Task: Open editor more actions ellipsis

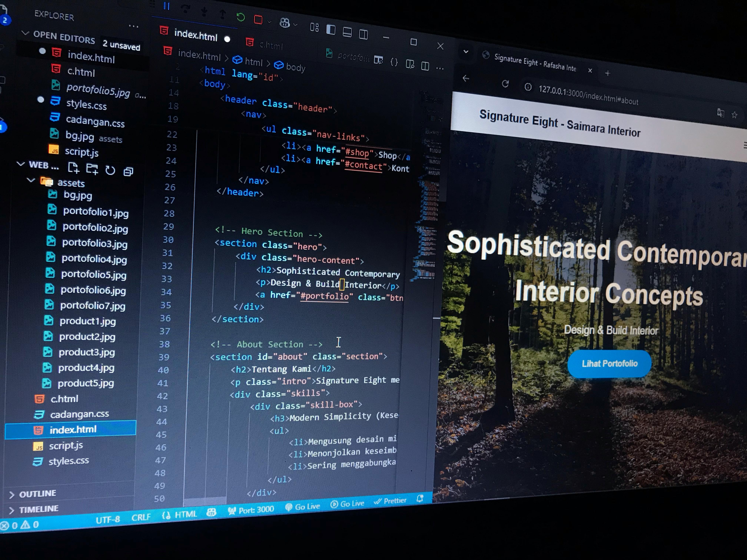Action: [x=440, y=68]
